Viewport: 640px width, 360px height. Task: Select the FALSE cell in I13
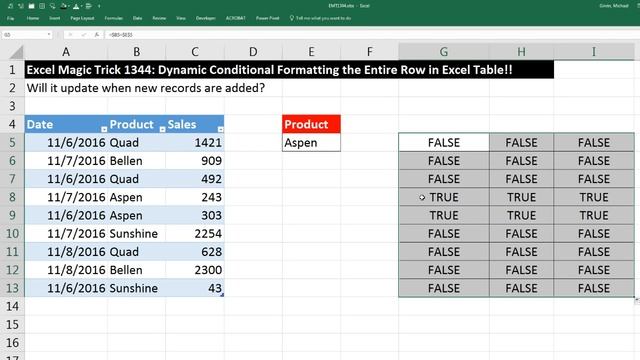tap(594, 288)
